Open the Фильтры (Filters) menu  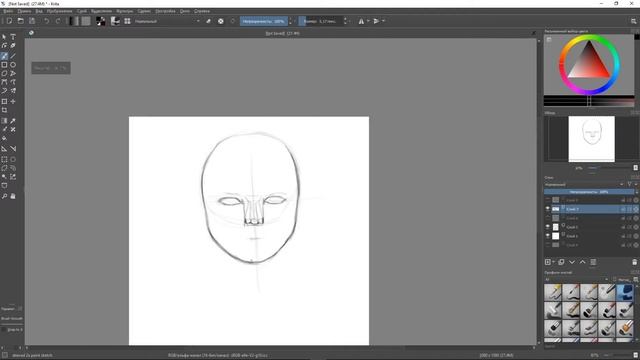coord(124,11)
